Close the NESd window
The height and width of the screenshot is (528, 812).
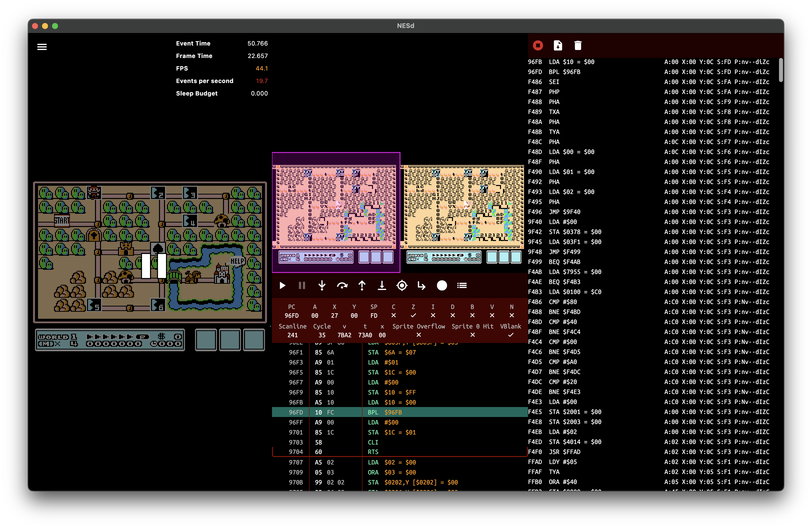tap(35, 26)
